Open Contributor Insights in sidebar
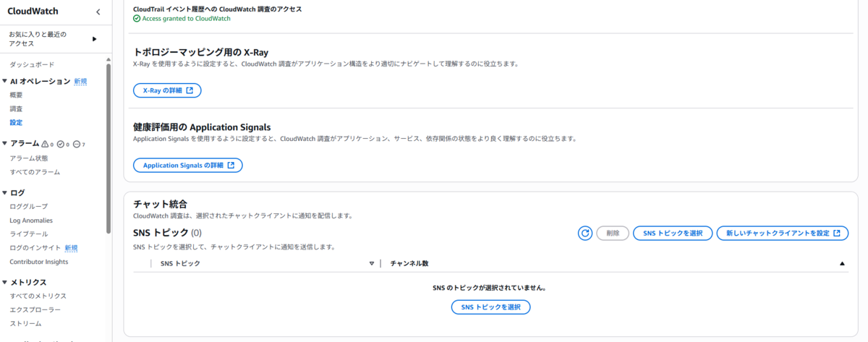868x342 pixels. [39, 262]
